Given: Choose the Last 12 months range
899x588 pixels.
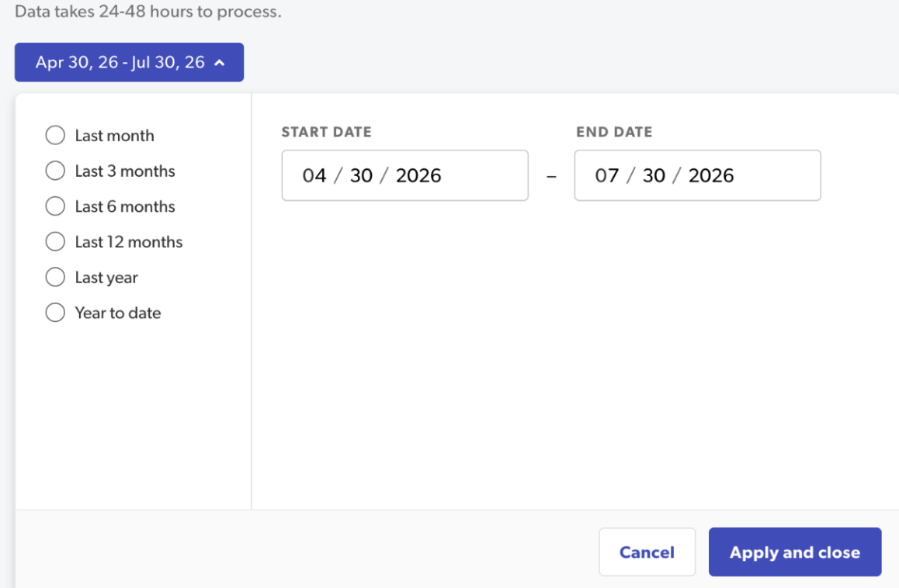Looking at the screenshot, I should point(55,242).
